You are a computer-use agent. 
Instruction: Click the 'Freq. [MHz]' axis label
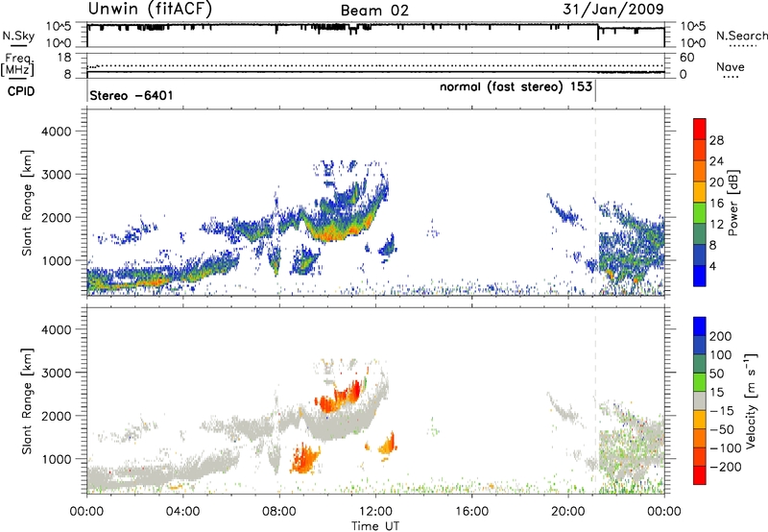pos(18,65)
